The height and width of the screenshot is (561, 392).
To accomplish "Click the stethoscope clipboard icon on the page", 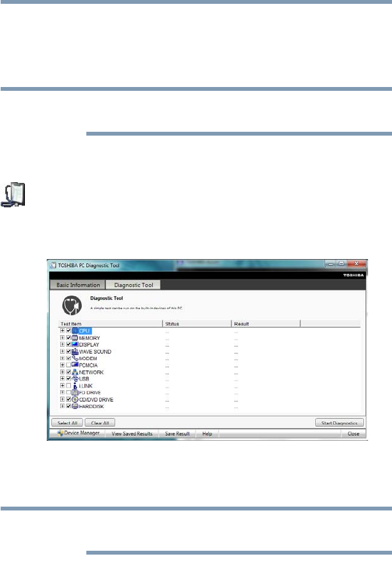I will [x=13, y=194].
